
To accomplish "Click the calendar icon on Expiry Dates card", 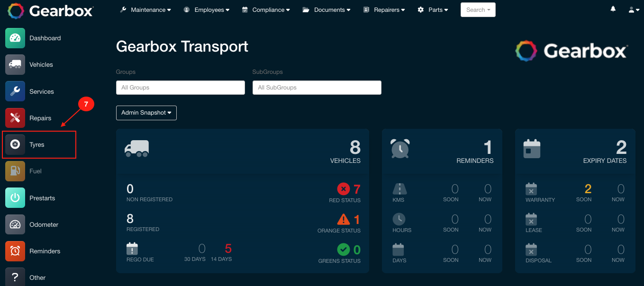I will (x=532, y=148).
